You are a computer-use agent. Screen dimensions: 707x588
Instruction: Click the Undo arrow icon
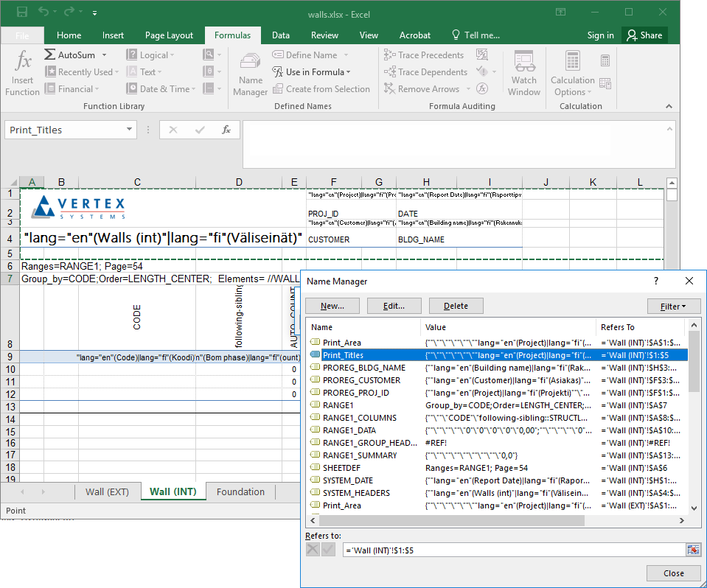(x=43, y=13)
